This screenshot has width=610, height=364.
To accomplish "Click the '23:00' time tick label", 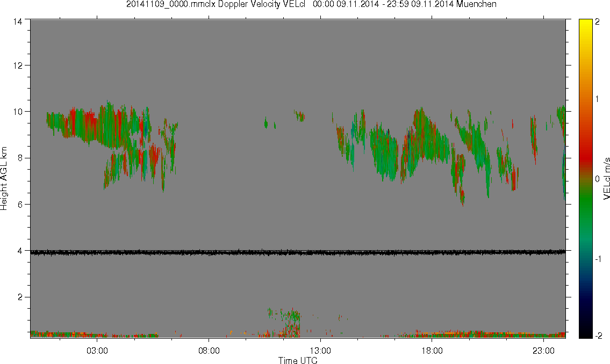I will (x=543, y=351).
